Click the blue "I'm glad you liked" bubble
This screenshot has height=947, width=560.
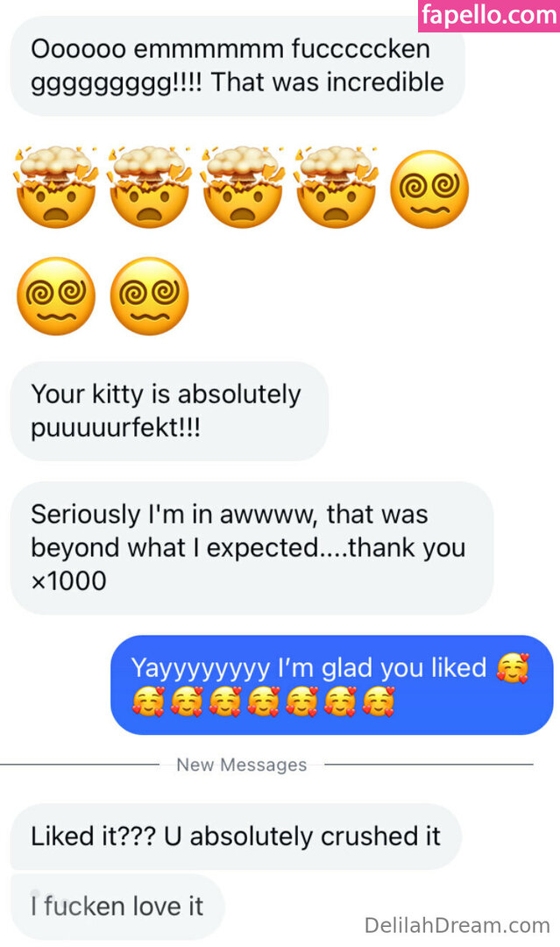click(x=331, y=685)
